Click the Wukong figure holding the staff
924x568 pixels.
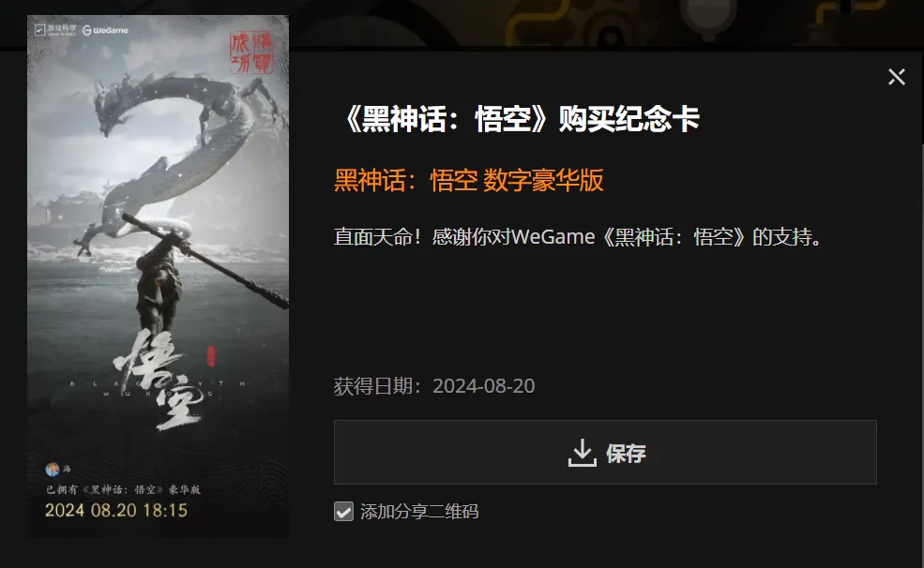point(158,282)
